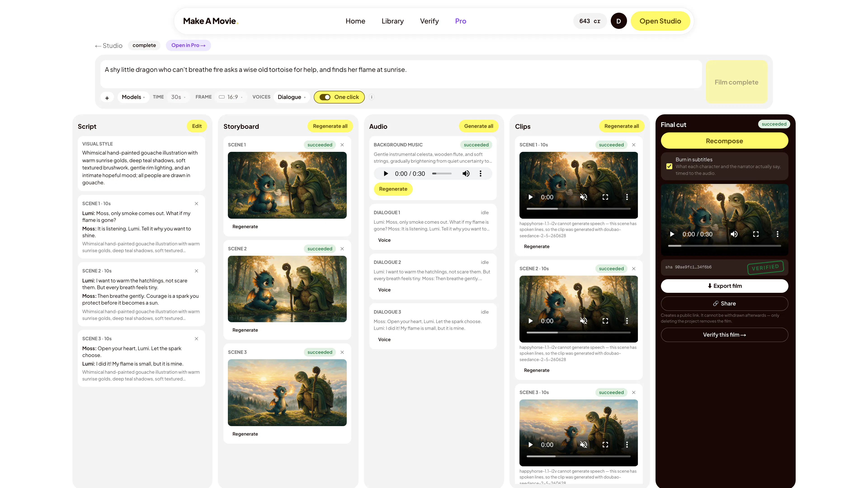Click Open in Pro link

click(188, 45)
